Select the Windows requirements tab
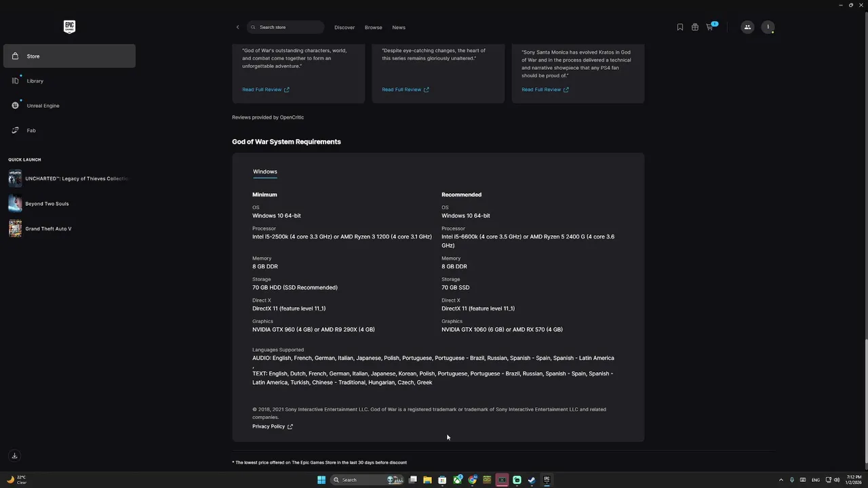 pyautogui.click(x=265, y=172)
